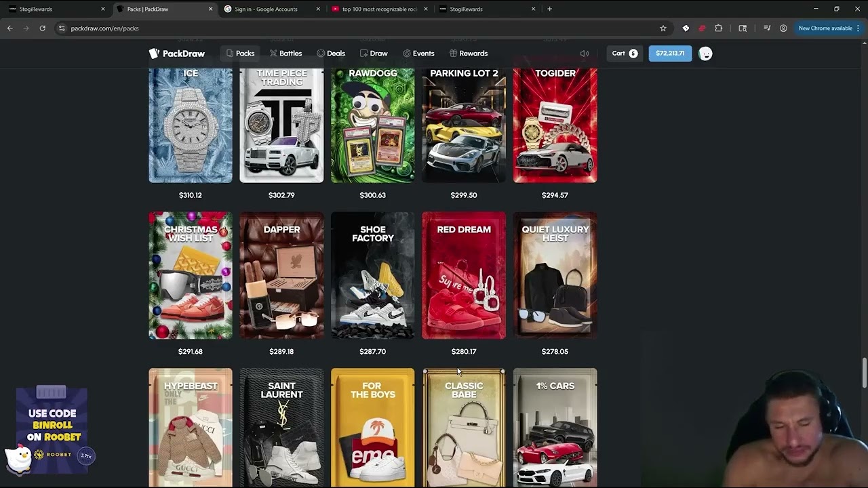
Task: Open the For The Boys pack
Action: tap(372, 428)
